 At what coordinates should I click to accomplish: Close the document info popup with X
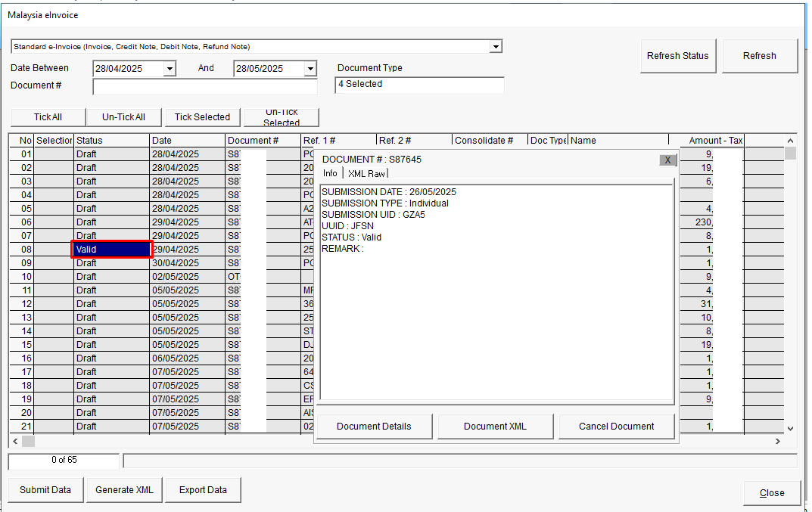click(667, 160)
